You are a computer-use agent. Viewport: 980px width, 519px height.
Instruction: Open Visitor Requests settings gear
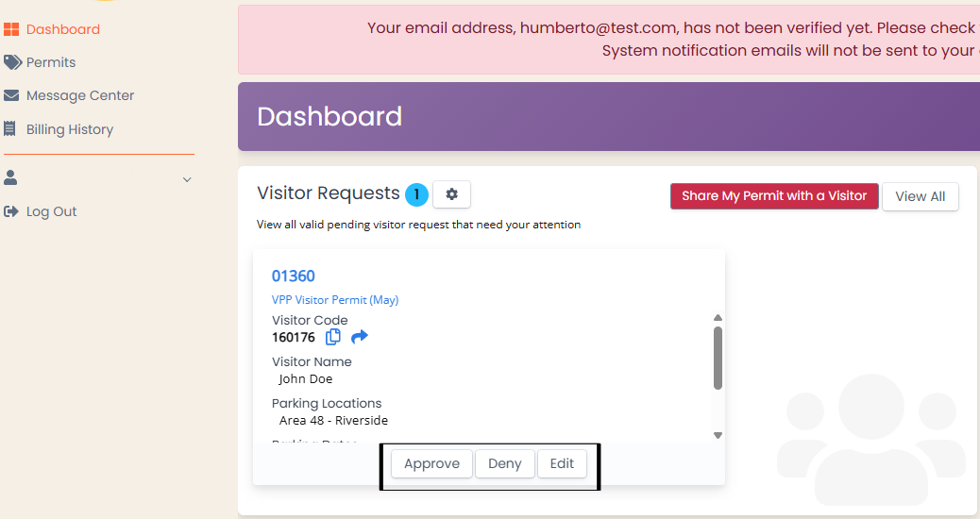[452, 194]
